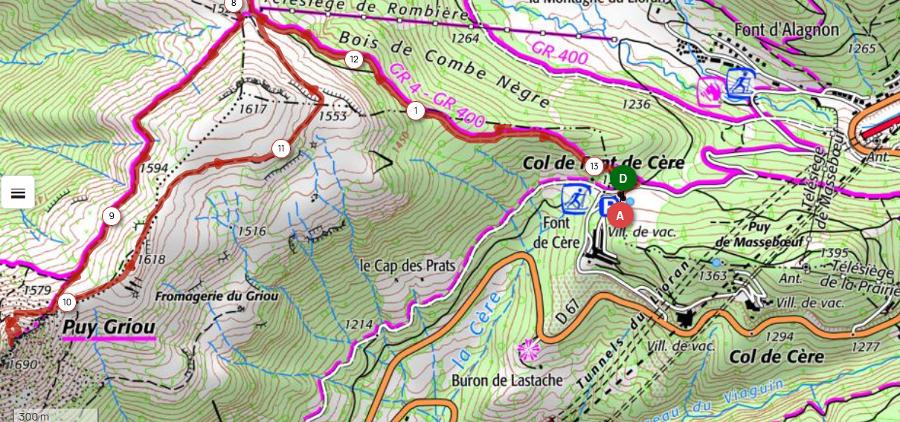Click waypoint marker number 10
Viewport: 900px width, 422px height.
pyautogui.click(x=67, y=302)
